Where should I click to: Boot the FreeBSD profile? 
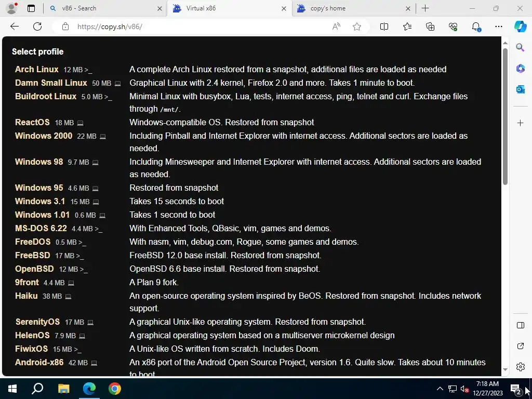33,255
